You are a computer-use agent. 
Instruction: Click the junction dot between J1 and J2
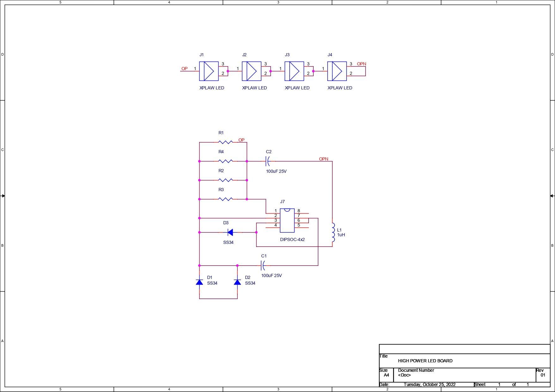pos(227,72)
